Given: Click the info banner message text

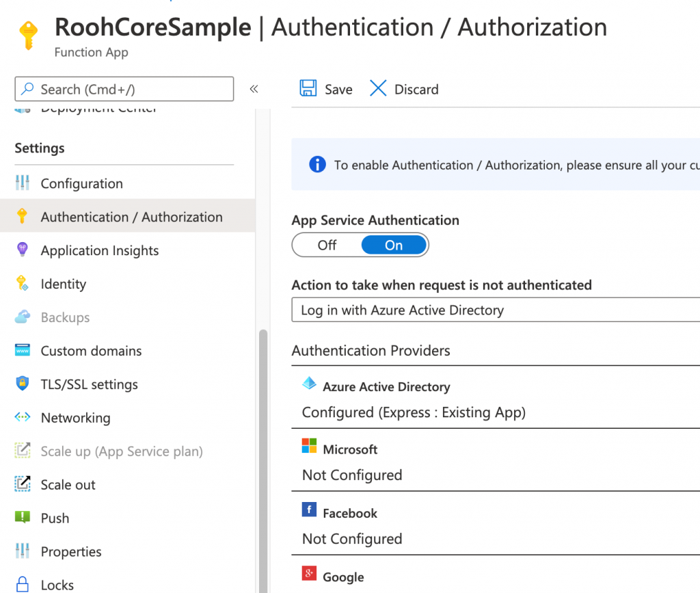Looking at the screenshot, I should (x=517, y=166).
